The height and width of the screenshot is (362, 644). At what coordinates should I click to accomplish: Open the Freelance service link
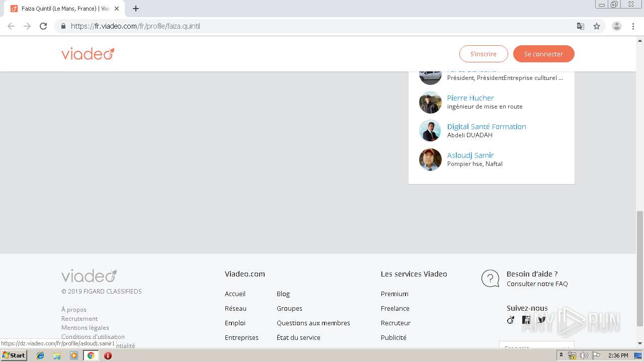click(x=395, y=308)
